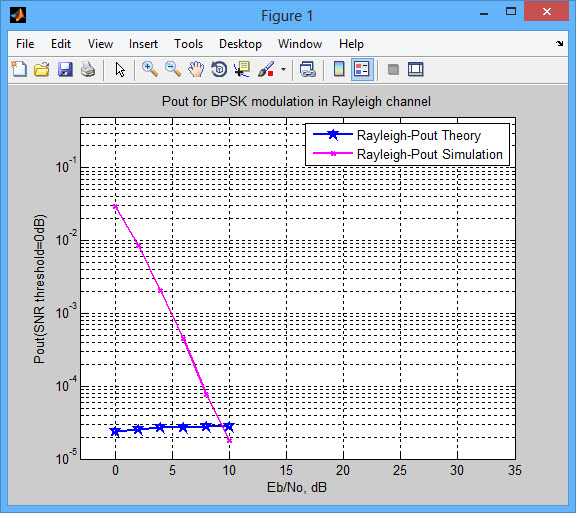Select the Data Cursor tool

coord(242,69)
